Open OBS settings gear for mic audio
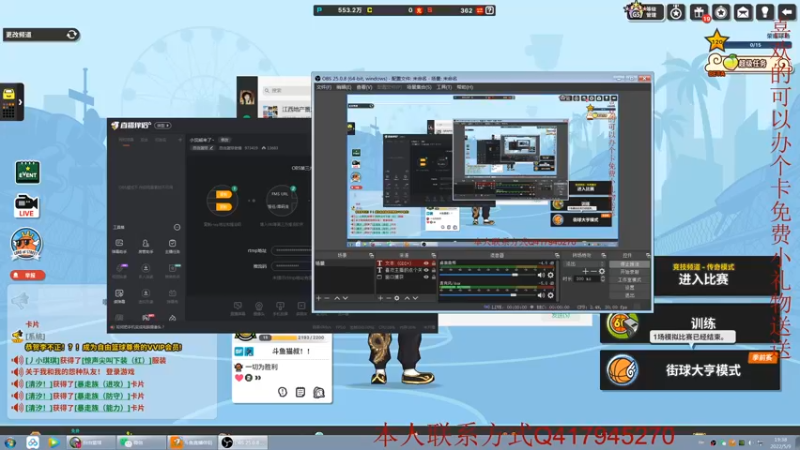Image resolution: width=800 pixels, height=450 pixels. pos(551,295)
